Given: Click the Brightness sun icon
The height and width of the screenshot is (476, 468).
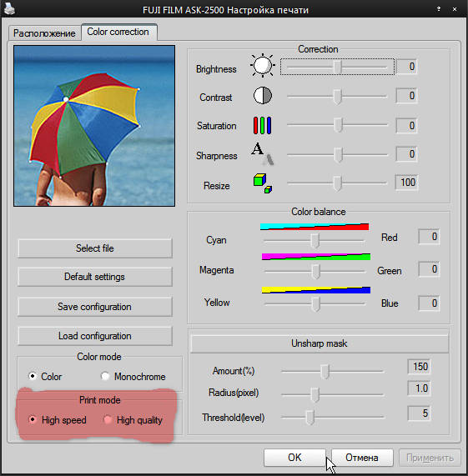Looking at the screenshot, I should [263, 66].
